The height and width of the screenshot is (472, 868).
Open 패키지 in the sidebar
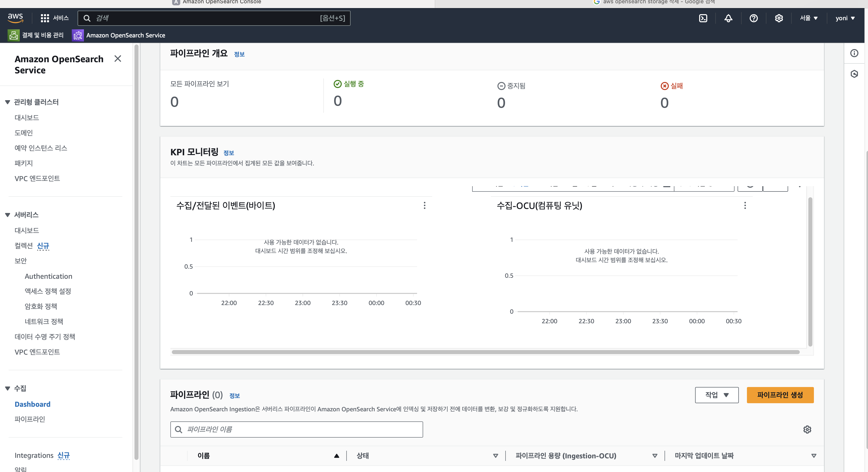pos(24,163)
